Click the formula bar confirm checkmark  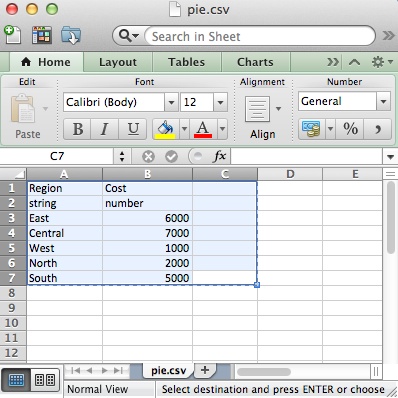point(171,156)
